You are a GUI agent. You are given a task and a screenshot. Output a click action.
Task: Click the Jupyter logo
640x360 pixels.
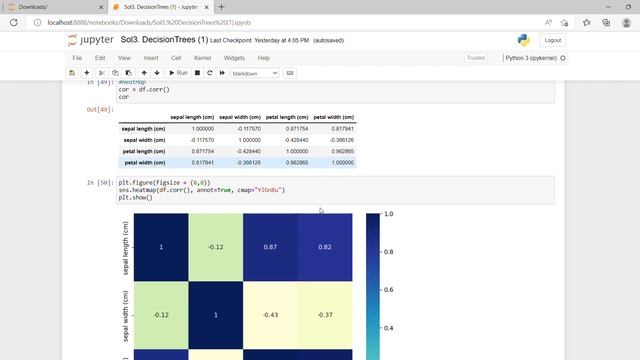[x=91, y=40]
